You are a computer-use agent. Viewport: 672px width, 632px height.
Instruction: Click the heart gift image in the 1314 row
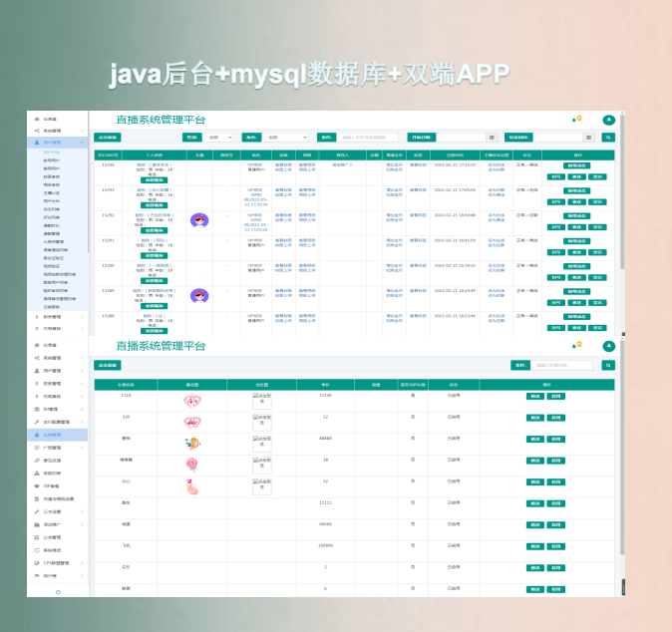tap(192, 401)
